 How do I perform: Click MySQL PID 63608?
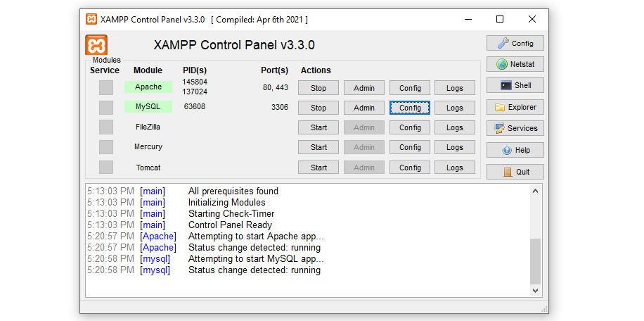click(195, 107)
